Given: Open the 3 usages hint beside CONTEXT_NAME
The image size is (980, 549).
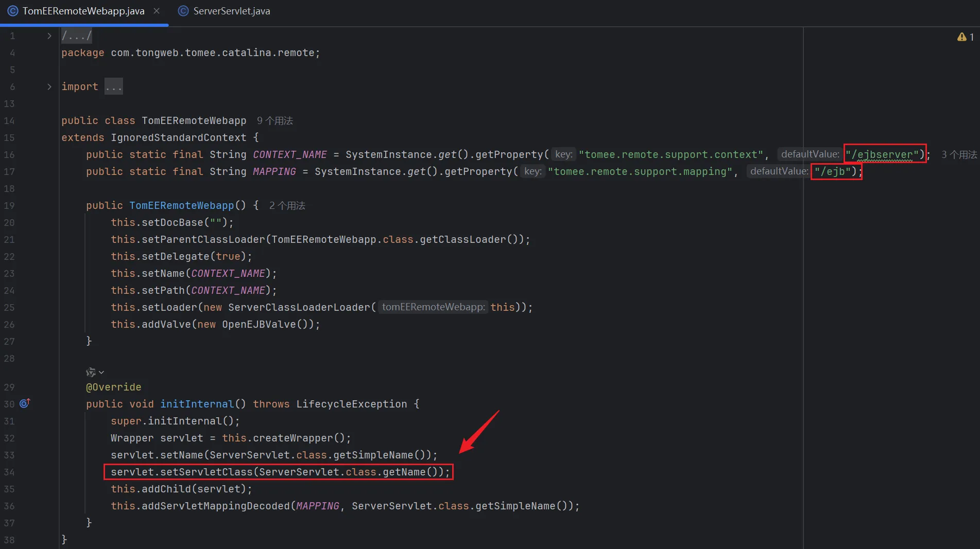Looking at the screenshot, I should point(958,154).
